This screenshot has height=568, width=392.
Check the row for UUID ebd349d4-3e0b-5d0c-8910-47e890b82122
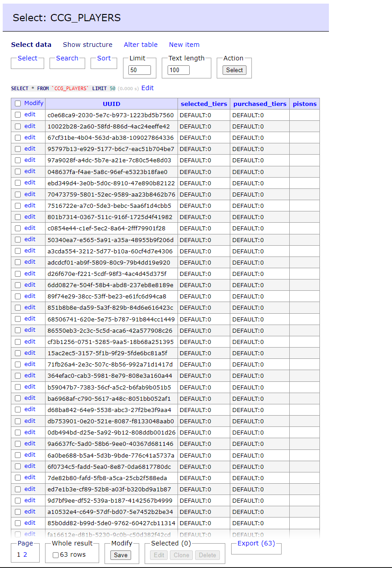point(18,183)
